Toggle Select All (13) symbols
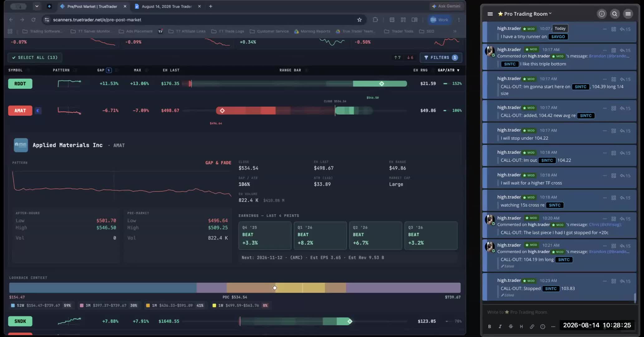The width and height of the screenshot is (644, 337). (x=35, y=57)
